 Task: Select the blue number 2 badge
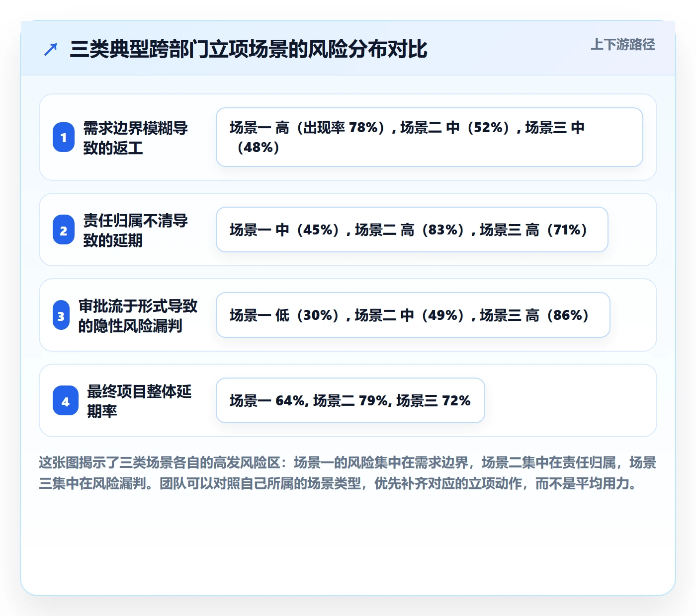64,230
